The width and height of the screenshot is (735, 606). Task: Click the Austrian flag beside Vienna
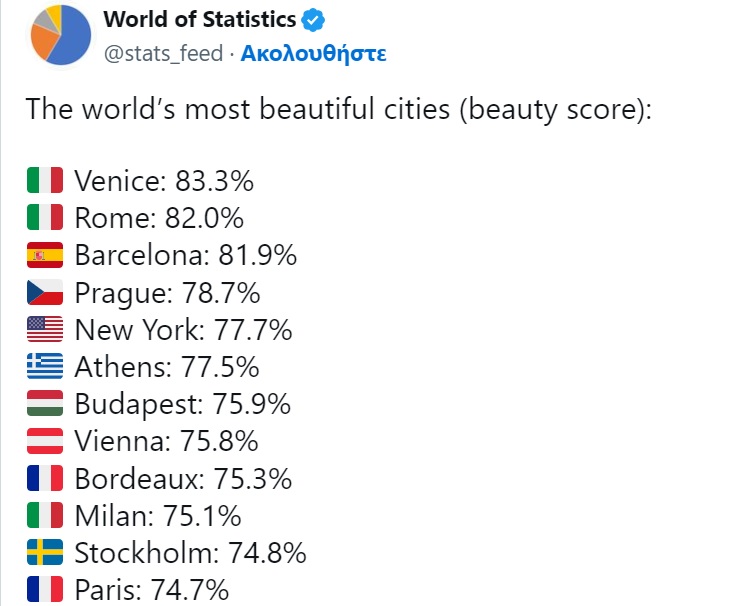[x=45, y=441]
